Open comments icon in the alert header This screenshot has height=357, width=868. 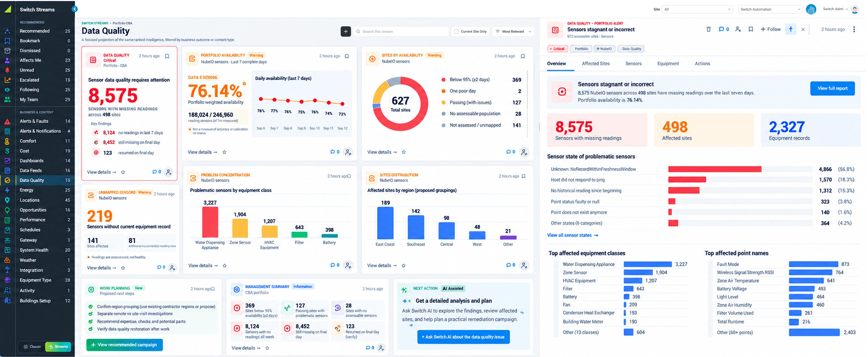tap(724, 29)
